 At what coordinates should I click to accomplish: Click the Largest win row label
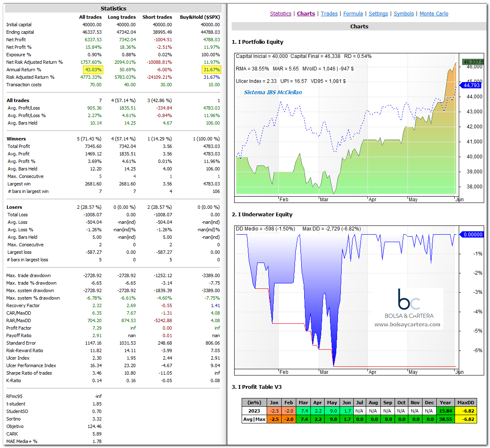pos(19,184)
